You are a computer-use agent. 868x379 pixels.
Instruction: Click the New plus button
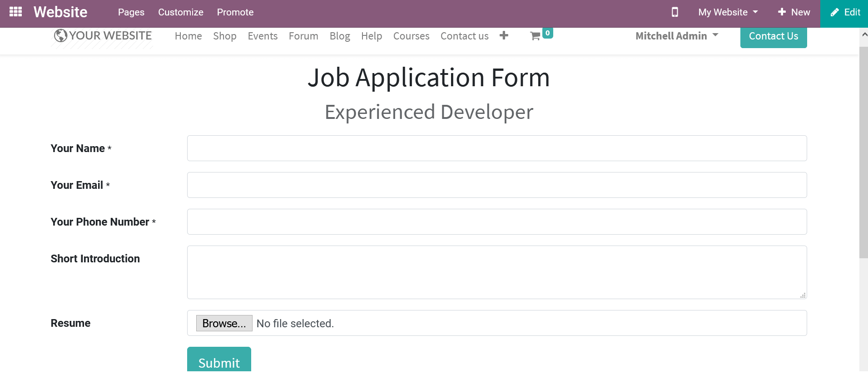click(794, 12)
